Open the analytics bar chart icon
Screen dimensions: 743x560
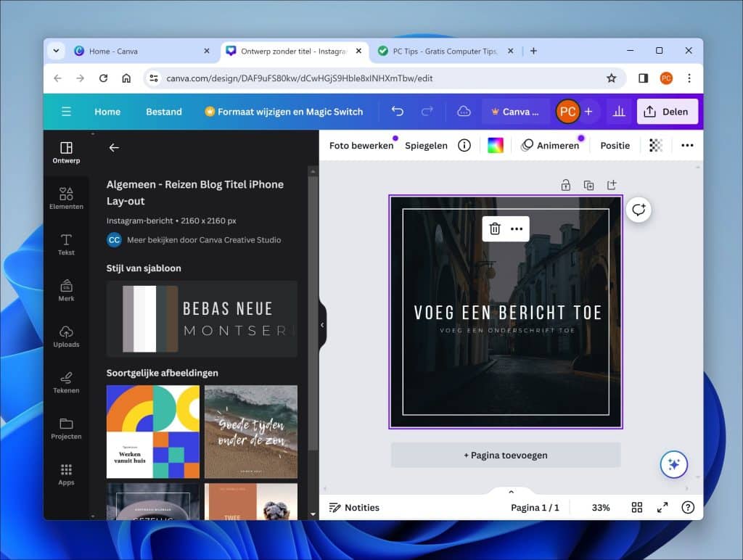tap(619, 111)
